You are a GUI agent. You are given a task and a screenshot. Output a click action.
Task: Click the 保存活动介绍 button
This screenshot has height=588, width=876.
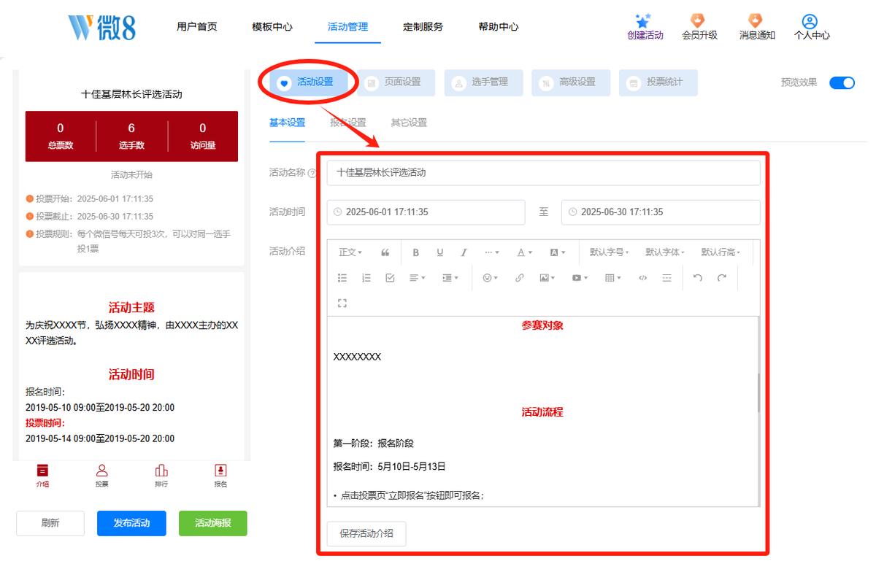[366, 533]
